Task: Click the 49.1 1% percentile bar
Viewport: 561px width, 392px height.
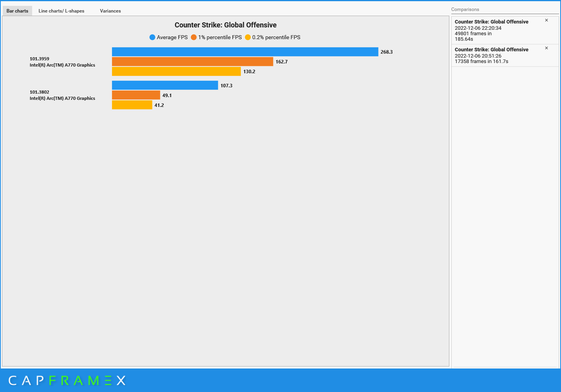Action: pos(136,95)
